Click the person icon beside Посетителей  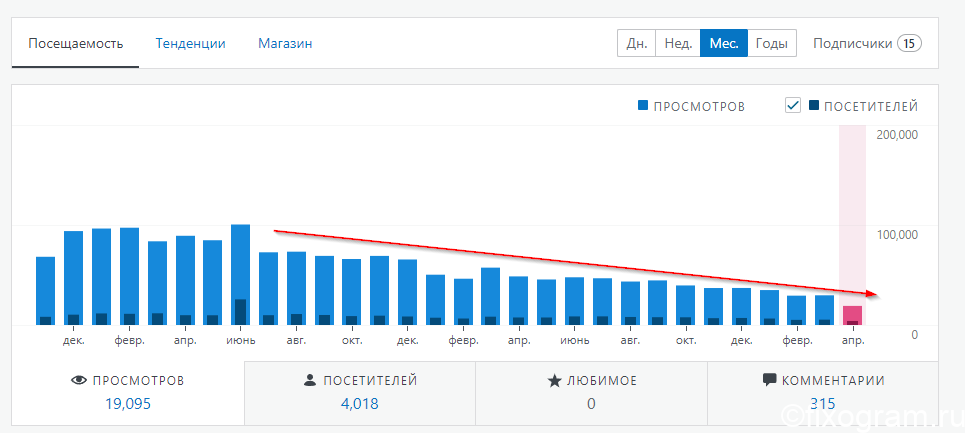[310, 381]
